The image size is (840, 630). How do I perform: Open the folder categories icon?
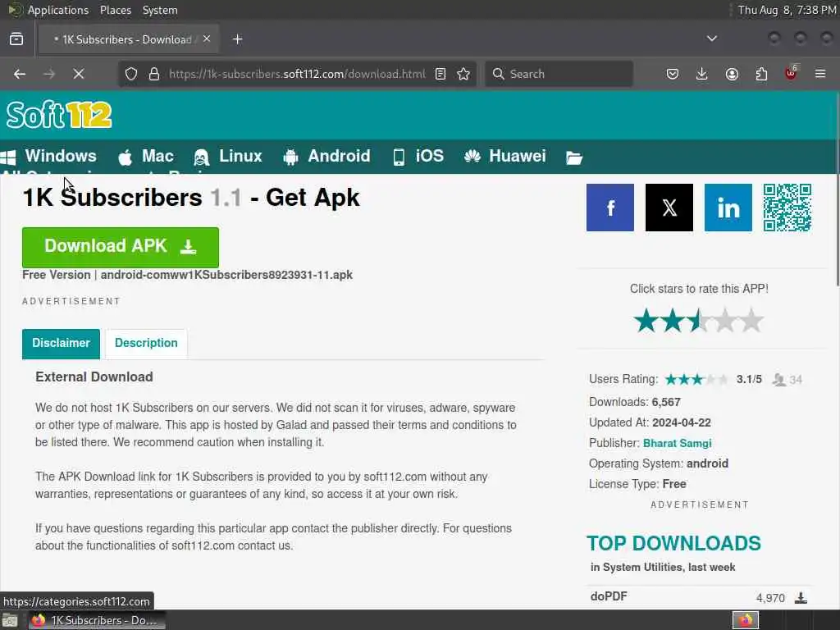tap(573, 157)
